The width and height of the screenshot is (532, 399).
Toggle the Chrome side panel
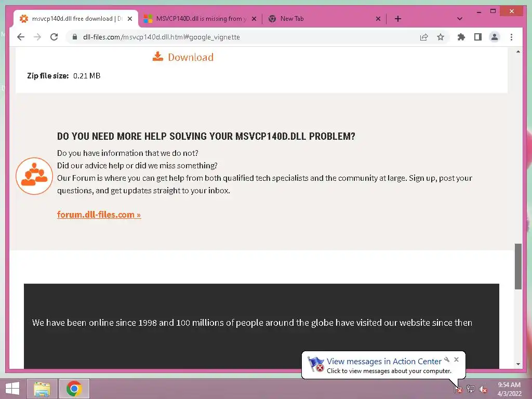[x=478, y=37]
